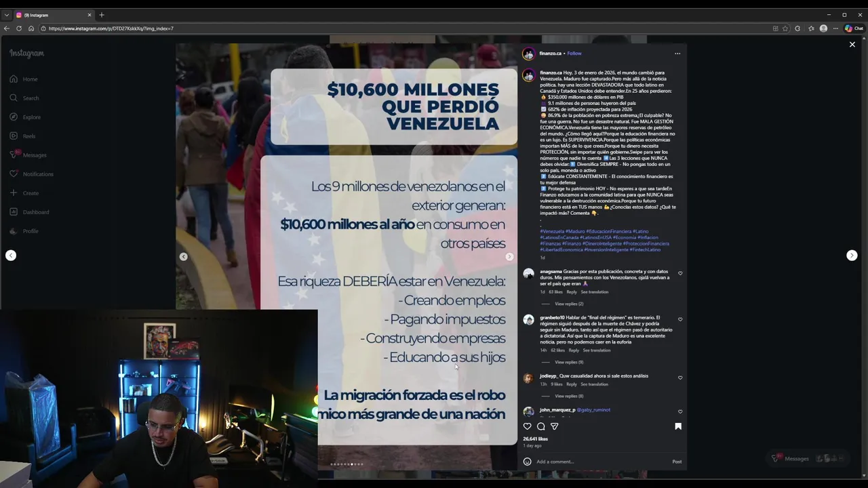Reload the page
868x488 pixels.
(x=19, y=28)
